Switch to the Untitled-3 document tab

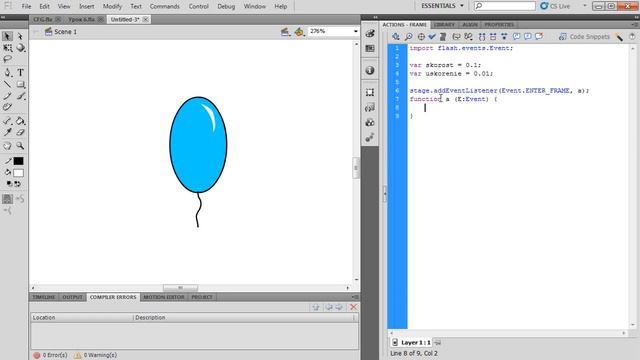point(125,19)
